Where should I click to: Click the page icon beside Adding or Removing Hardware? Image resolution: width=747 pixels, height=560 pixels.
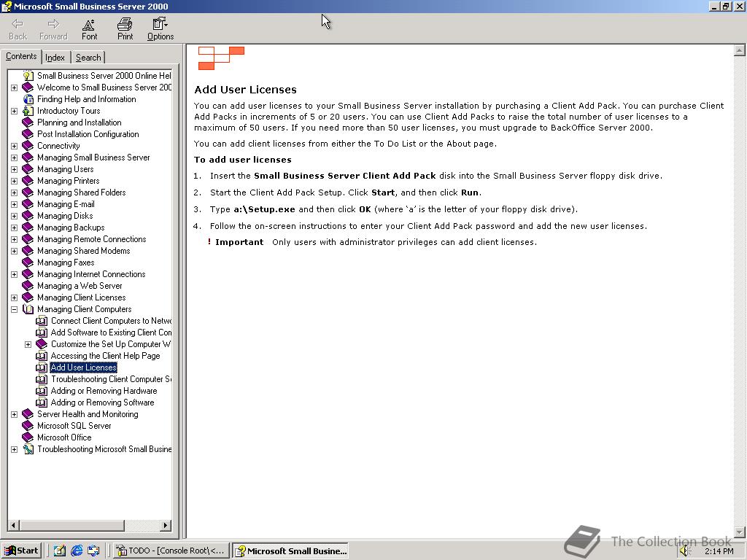tap(42, 391)
